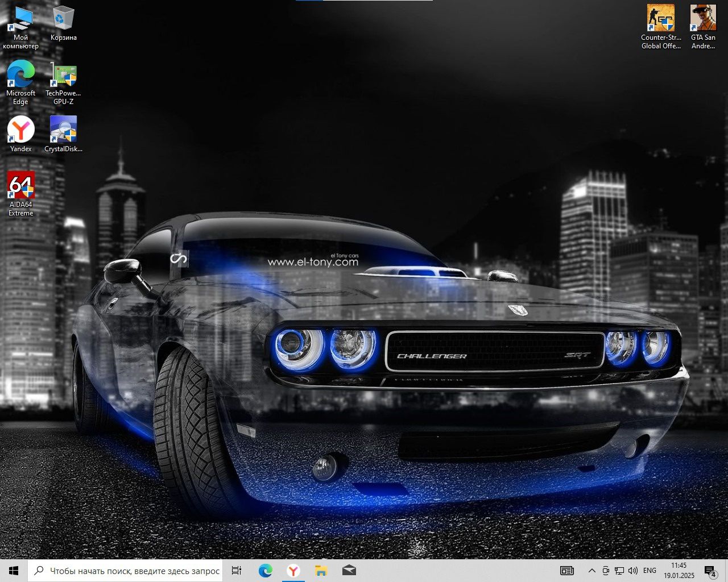Select the Microsoft Edge desktop shortcut
Screen dimensions: 728x582
pos(20,82)
